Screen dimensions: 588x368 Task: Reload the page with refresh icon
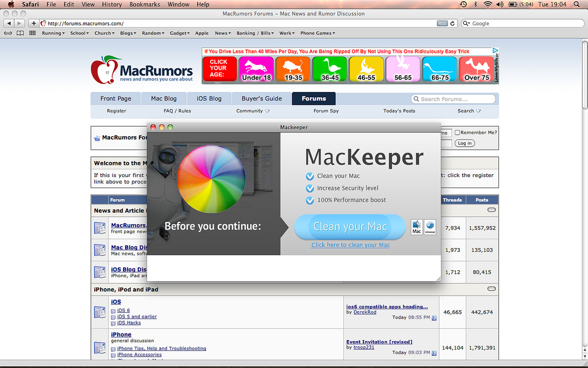(x=452, y=23)
